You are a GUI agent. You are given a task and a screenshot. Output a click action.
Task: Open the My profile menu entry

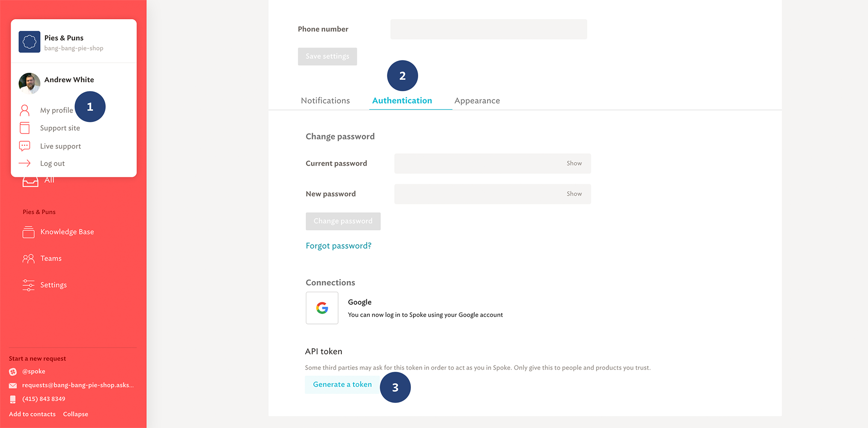56,110
